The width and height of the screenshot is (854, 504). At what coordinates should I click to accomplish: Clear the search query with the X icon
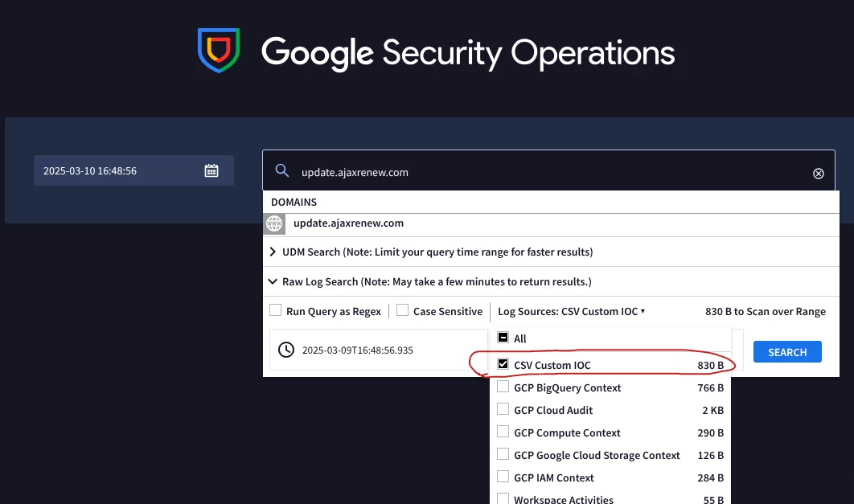click(818, 173)
